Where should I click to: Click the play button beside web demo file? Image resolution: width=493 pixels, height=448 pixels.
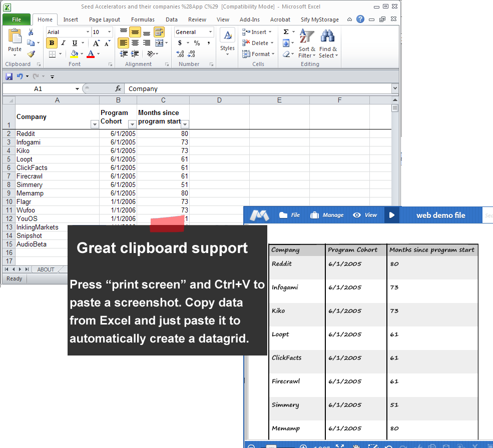coord(392,215)
